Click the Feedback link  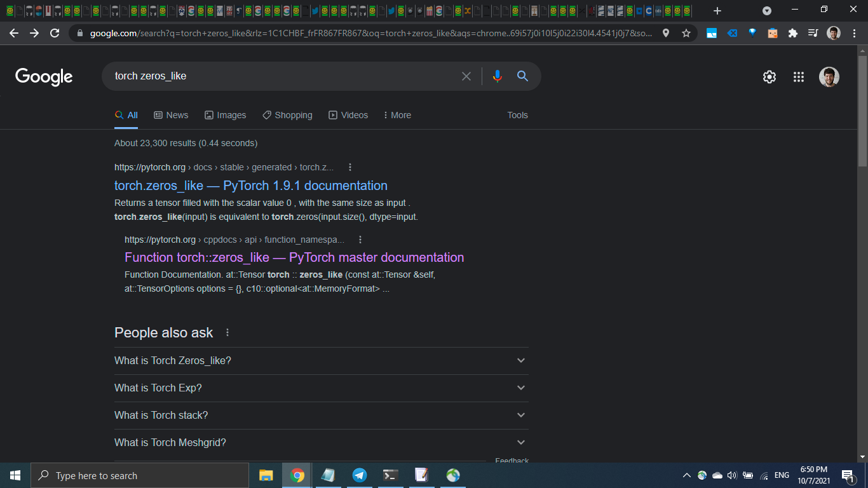pyautogui.click(x=512, y=461)
